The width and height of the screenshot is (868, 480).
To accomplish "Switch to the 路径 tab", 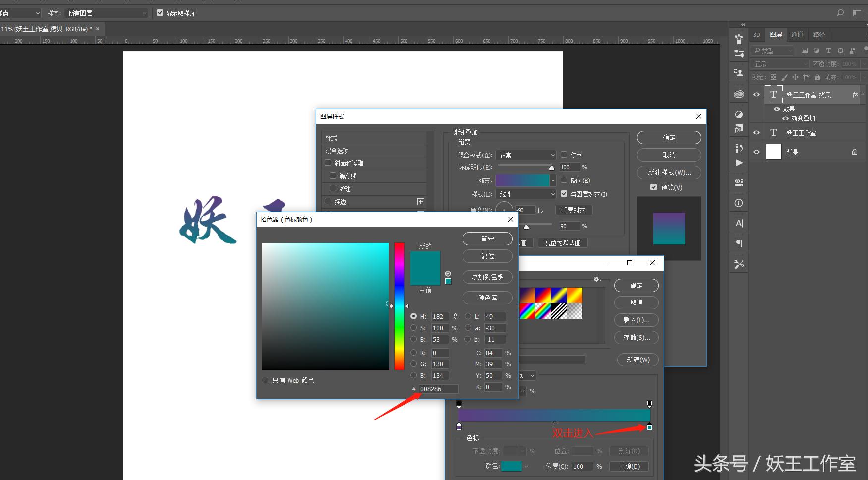I will point(819,34).
